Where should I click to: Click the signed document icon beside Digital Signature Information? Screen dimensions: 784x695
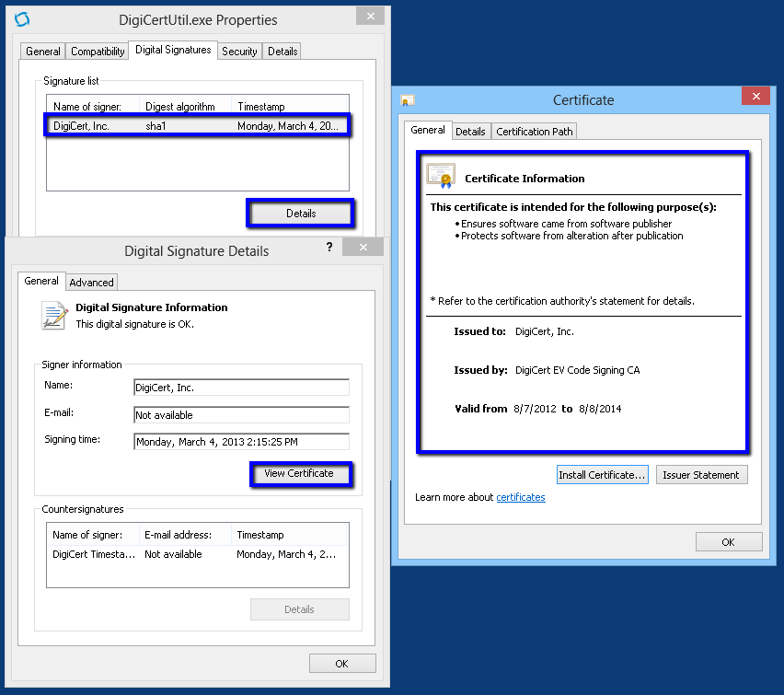tap(54, 315)
